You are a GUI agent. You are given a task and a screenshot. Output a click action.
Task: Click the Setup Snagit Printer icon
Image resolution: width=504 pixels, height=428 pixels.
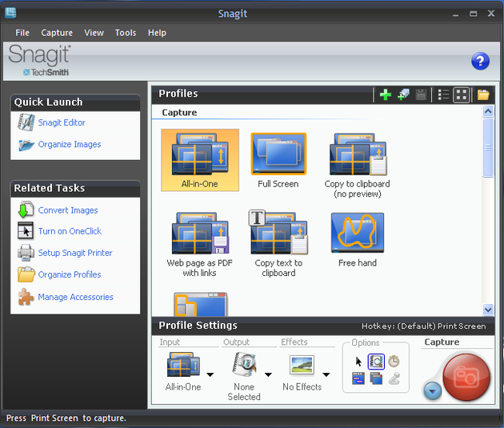point(26,253)
